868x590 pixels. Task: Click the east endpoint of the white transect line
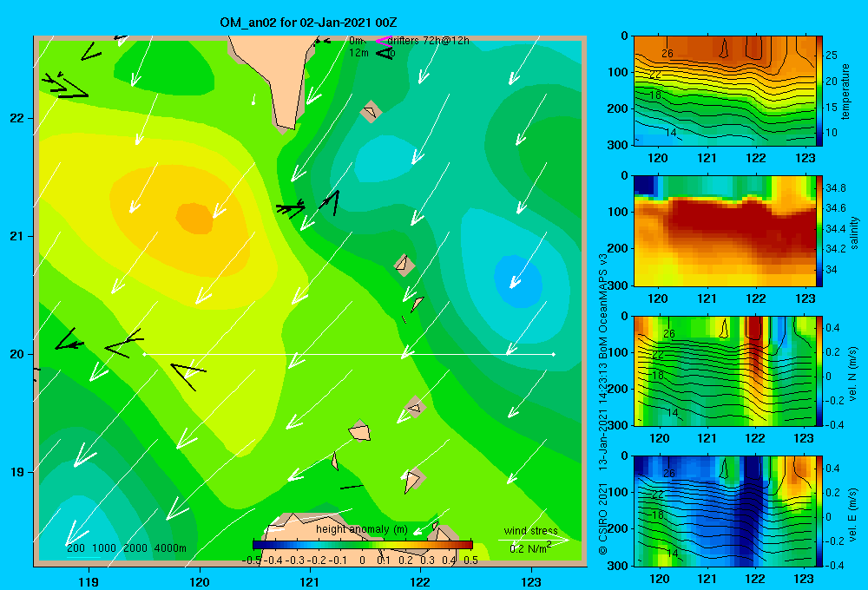tap(554, 354)
